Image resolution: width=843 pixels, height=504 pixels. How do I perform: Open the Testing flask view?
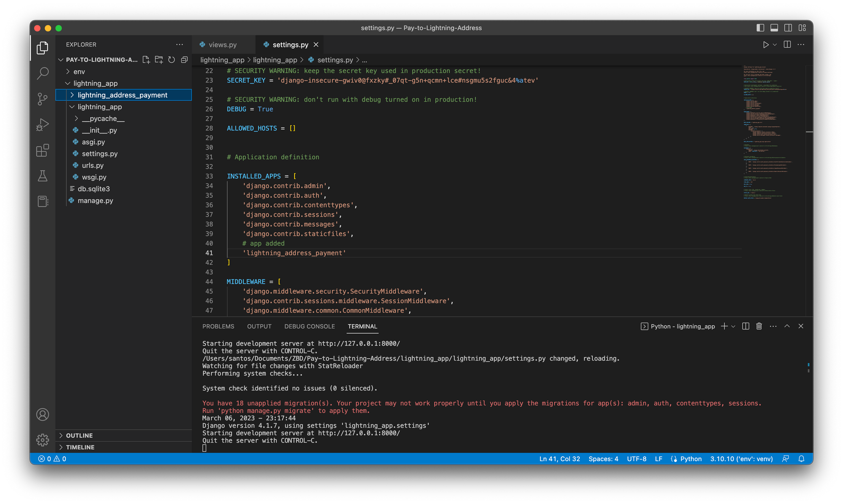tap(43, 176)
